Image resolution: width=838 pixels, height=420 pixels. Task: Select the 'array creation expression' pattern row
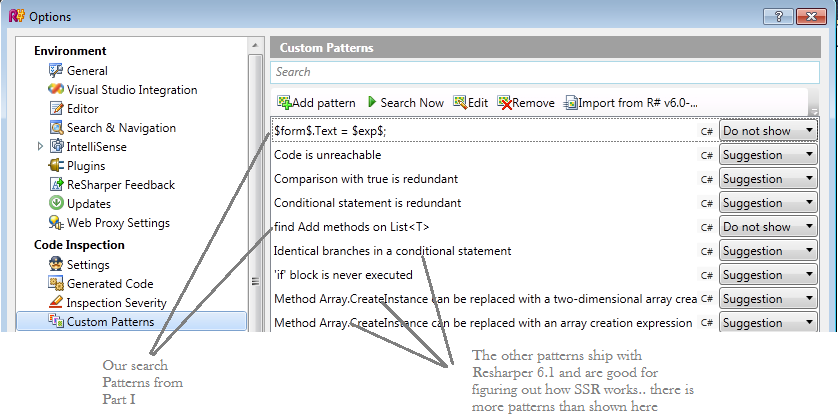click(x=484, y=323)
